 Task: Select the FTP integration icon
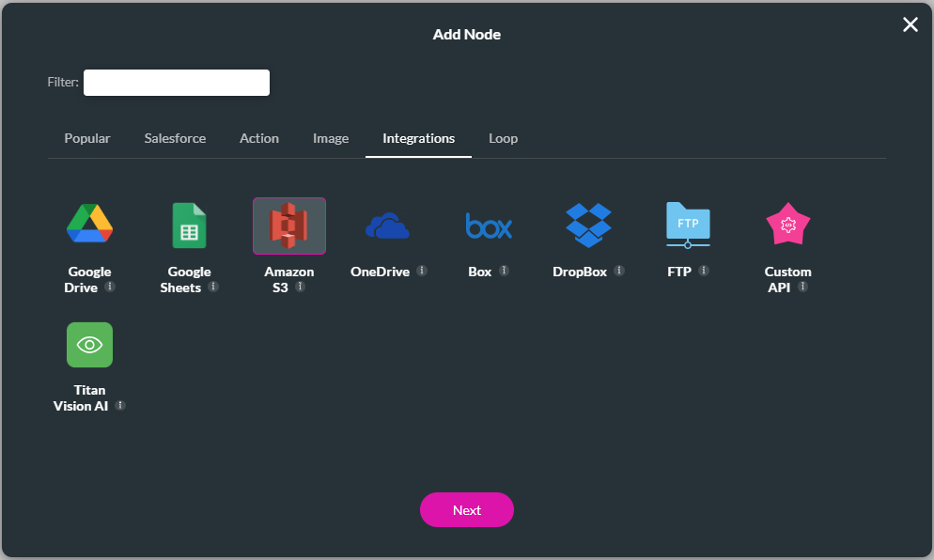[687, 225]
